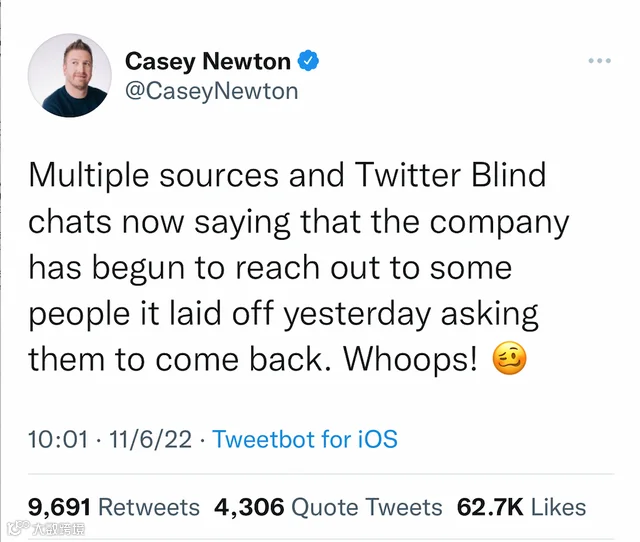Click the 10:01 tweet timestamp
Image resolution: width=640 pixels, height=542 pixels.
click(x=58, y=439)
